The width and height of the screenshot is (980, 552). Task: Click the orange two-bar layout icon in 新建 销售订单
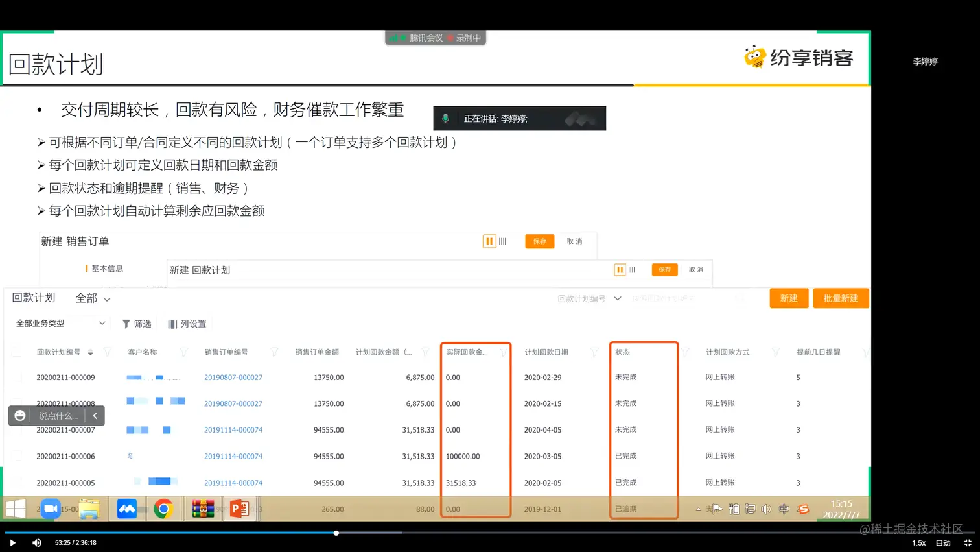click(x=489, y=241)
